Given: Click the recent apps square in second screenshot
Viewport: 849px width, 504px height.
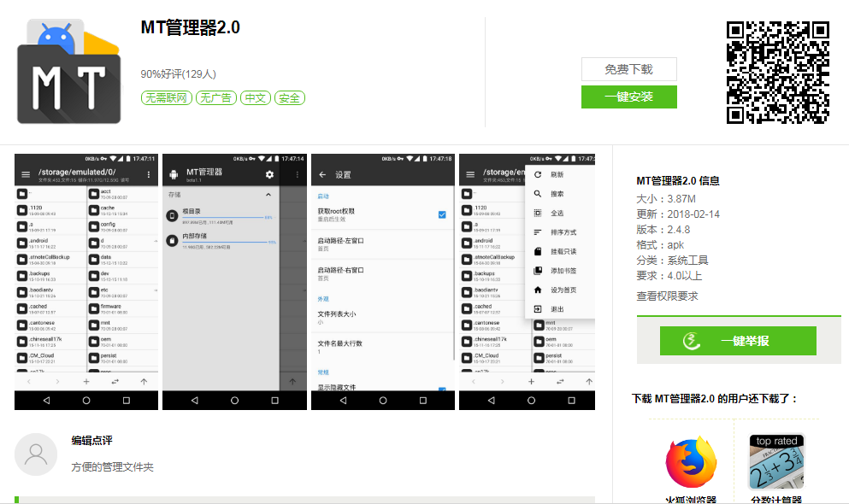Looking at the screenshot, I should [274, 401].
